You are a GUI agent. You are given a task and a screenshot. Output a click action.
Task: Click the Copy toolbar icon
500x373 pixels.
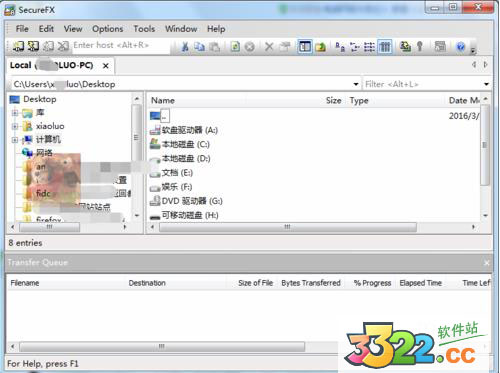pyautogui.click(x=200, y=46)
